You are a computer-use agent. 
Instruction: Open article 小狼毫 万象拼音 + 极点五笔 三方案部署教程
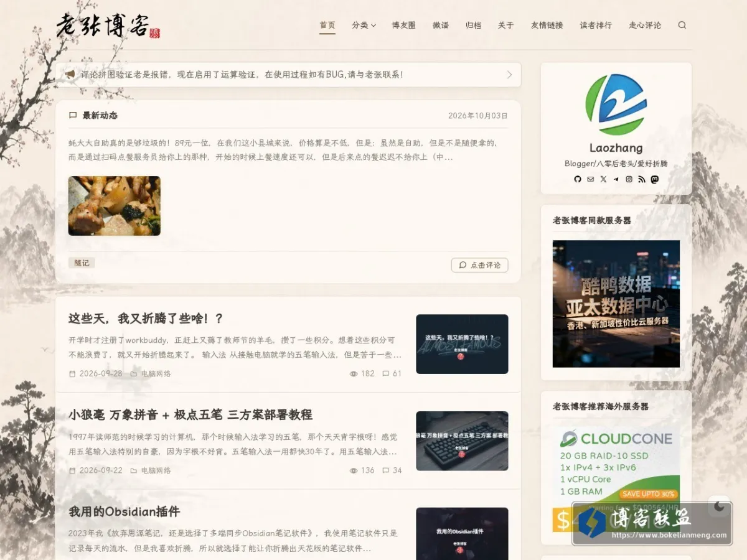click(x=190, y=415)
